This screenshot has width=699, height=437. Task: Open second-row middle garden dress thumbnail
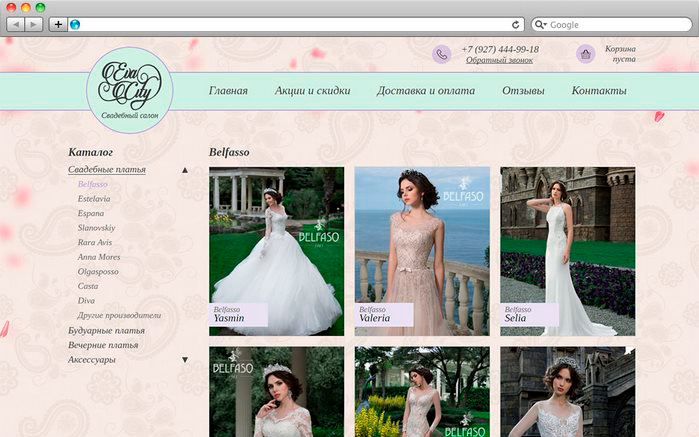click(x=422, y=392)
